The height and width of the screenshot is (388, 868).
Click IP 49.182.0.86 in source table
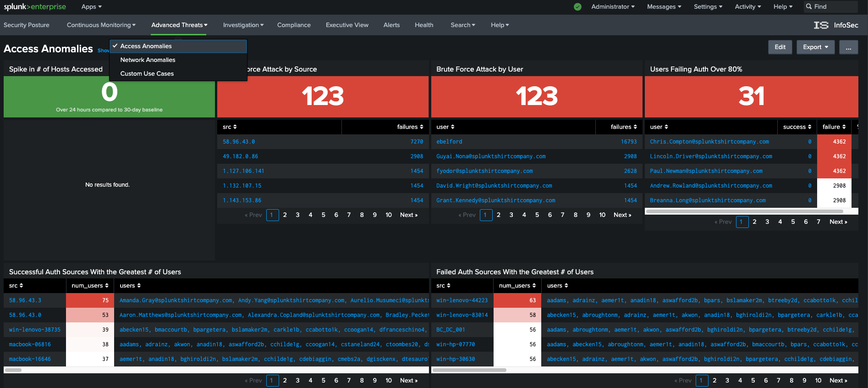(240, 157)
